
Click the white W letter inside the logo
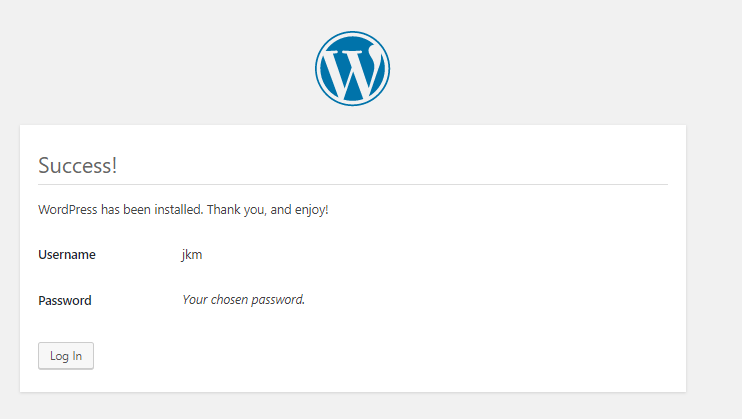pos(353,71)
